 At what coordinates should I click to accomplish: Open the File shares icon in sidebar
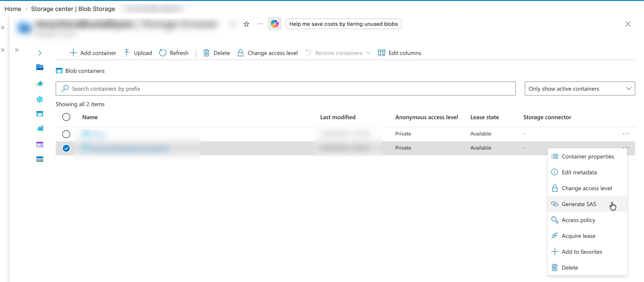pyautogui.click(x=40, y=128)
